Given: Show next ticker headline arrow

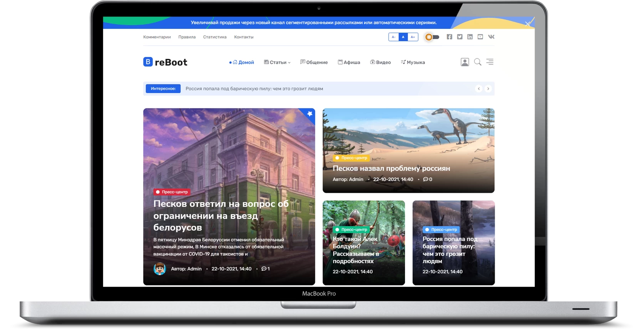Looking at the screenshot, I should click(x=488, y=88).
